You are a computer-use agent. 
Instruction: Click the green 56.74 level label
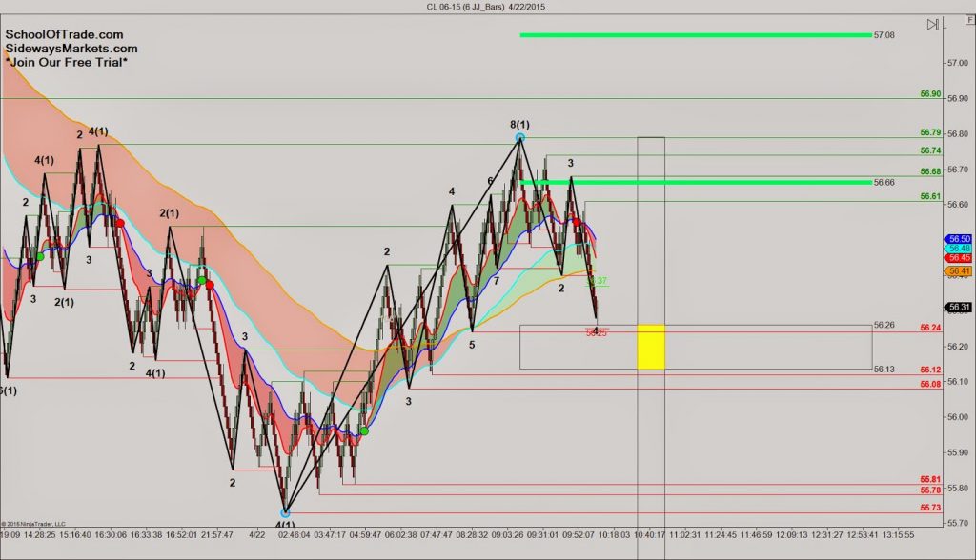930,150
